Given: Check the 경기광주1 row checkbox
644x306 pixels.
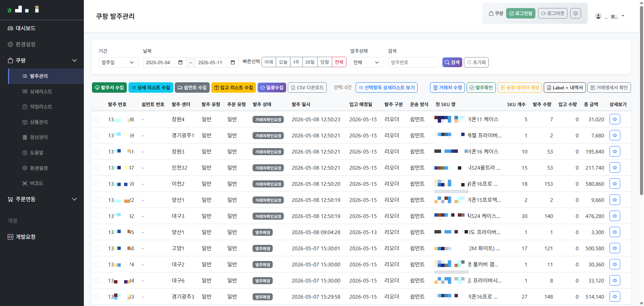Looking at the screenshot, I should pyautogui.click(x=97, y=135).
